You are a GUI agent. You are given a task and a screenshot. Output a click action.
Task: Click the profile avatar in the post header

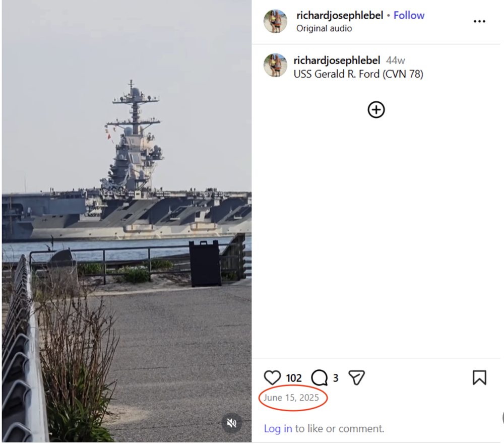coord(275,21)
